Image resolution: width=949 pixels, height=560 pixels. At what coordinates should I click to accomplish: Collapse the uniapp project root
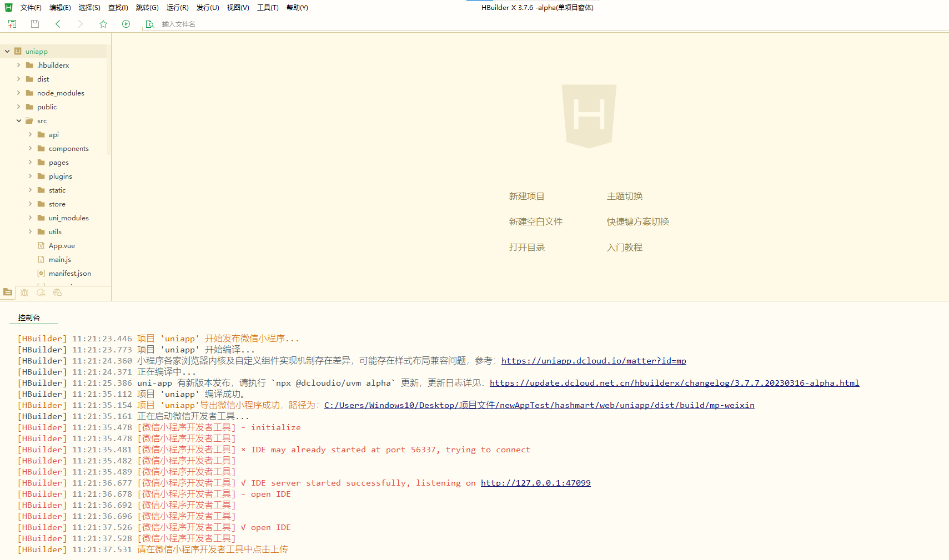[7, 51]
